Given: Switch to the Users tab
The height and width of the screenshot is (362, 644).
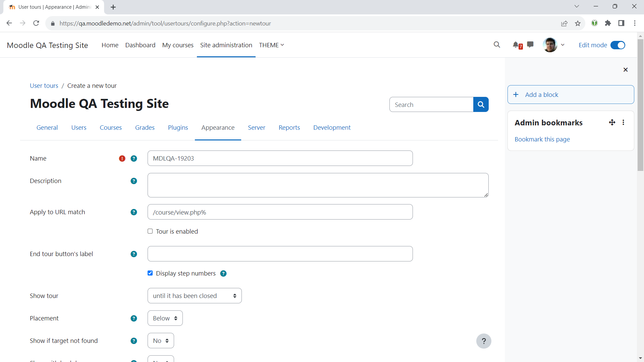Looking at the screenshot, I should (x=79, y=127).
